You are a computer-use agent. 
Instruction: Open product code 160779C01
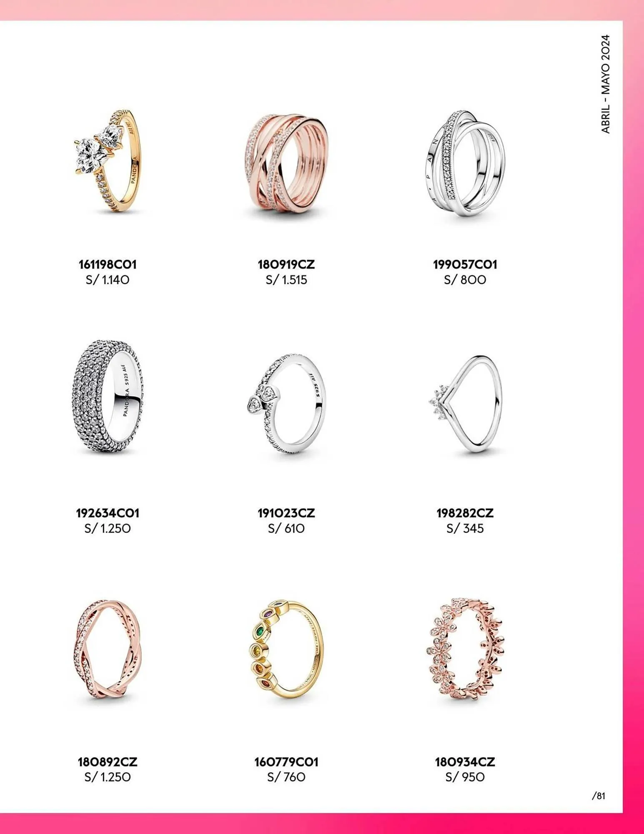pos(286,762)
